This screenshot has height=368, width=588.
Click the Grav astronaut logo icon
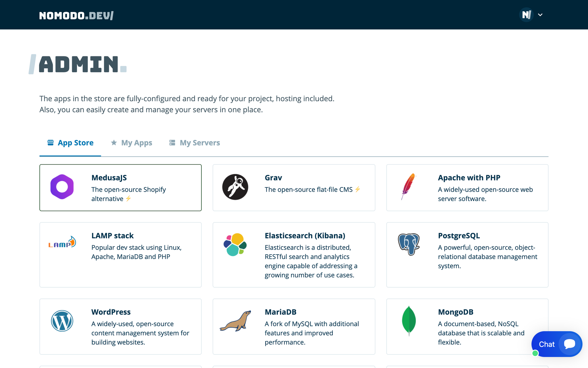[235, 187]
